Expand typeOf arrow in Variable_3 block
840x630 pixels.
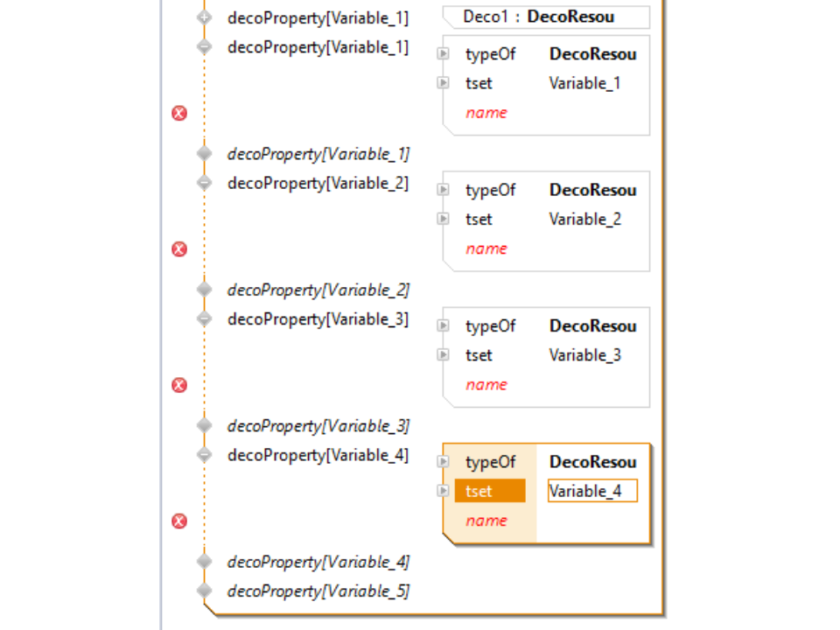[x=444, y=325]
